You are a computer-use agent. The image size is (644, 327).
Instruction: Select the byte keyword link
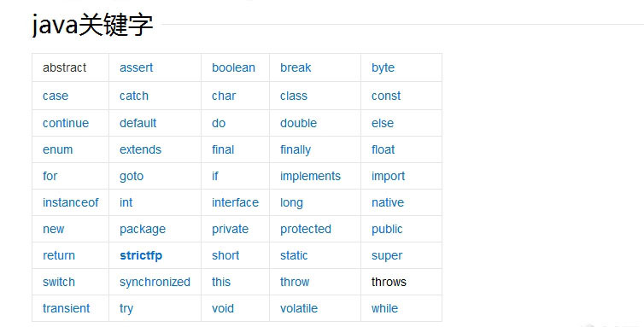(x=383, y=67)
